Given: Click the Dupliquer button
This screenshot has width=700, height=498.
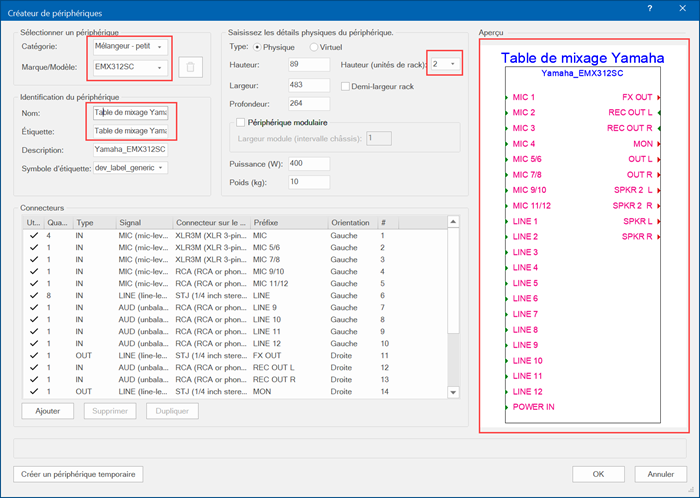Looking at the screenshot, I should coord(172,411).
